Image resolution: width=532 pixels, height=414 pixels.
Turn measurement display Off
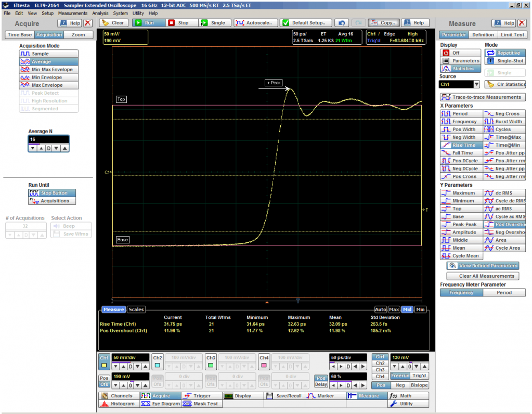460,53
